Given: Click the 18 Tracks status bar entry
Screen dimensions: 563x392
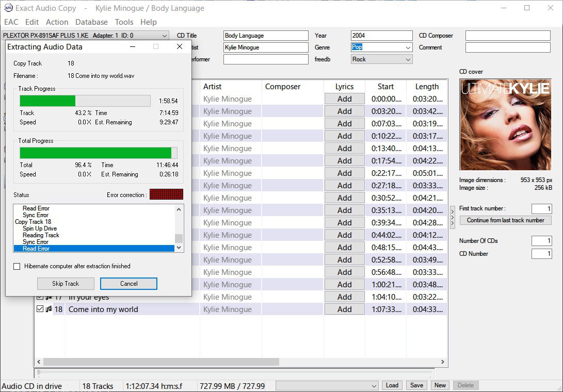Looking at the screenshot, I should (98, 386).
